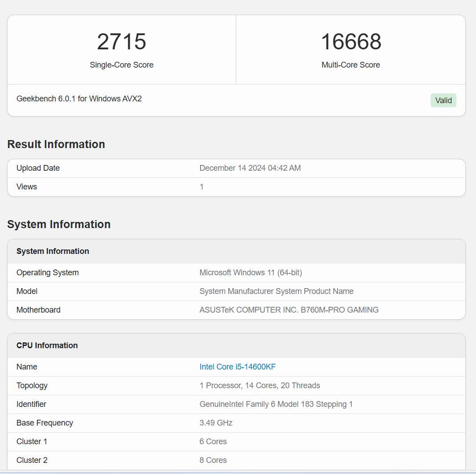Viewport: 476px width, 474px height.
Task: Select 'December 14 2024 04:42 AM' value
Action: (250, 168)
